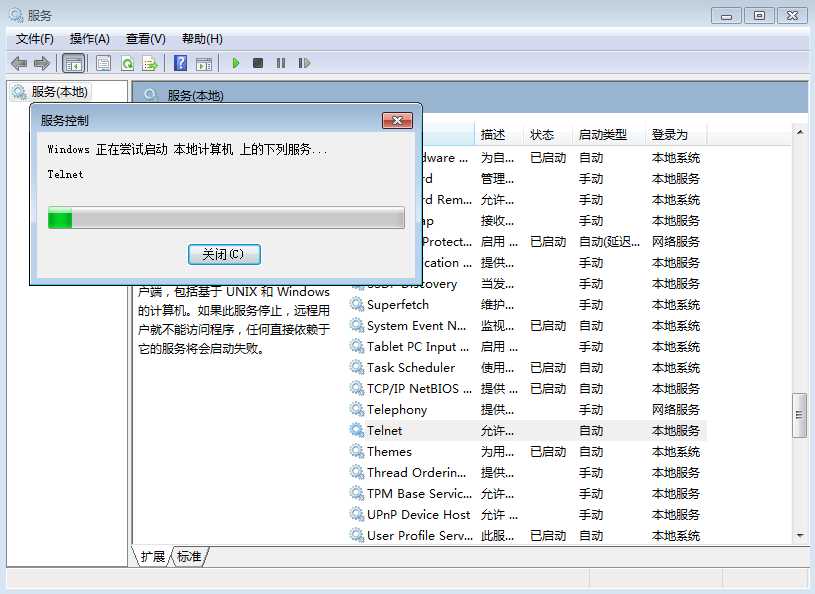Click the gear icon beside TCP/IP NetBIOS

coord(357,388)
